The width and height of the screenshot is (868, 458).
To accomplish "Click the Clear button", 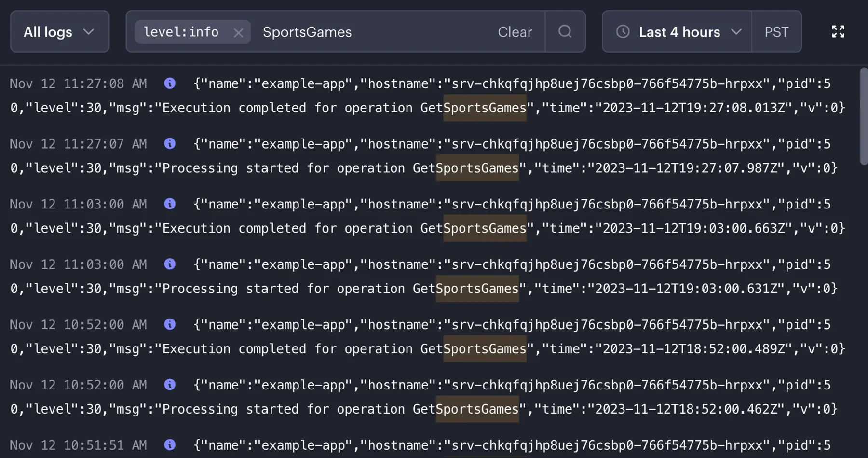I will (515, 31).
